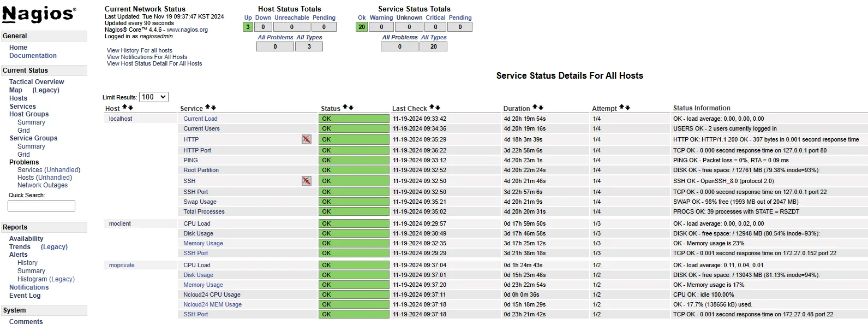Viewport: 868px width, 324px height.
Task: Click View History For all hosts
Action: pyautogui.click(x=140, y=50)
